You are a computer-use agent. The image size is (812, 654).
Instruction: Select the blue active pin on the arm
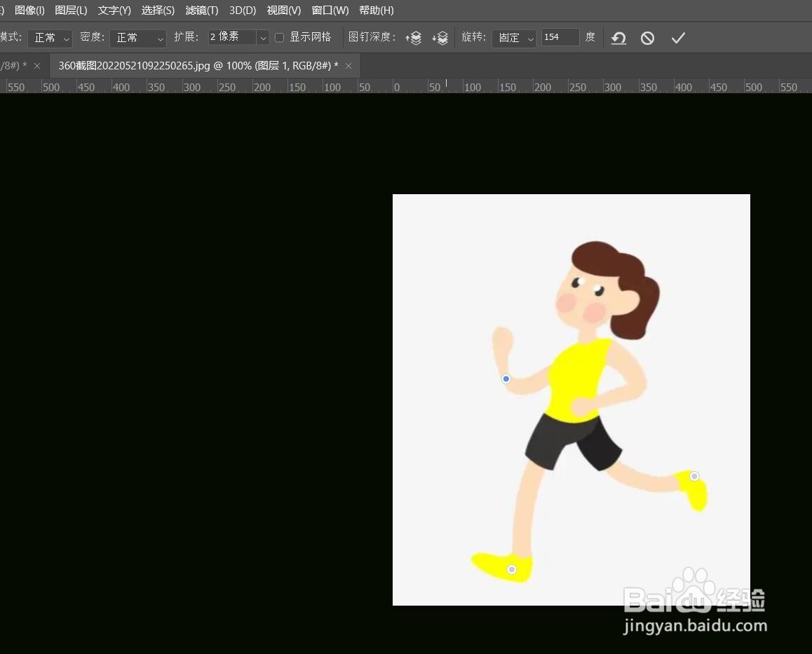click(x=506, y=379)
